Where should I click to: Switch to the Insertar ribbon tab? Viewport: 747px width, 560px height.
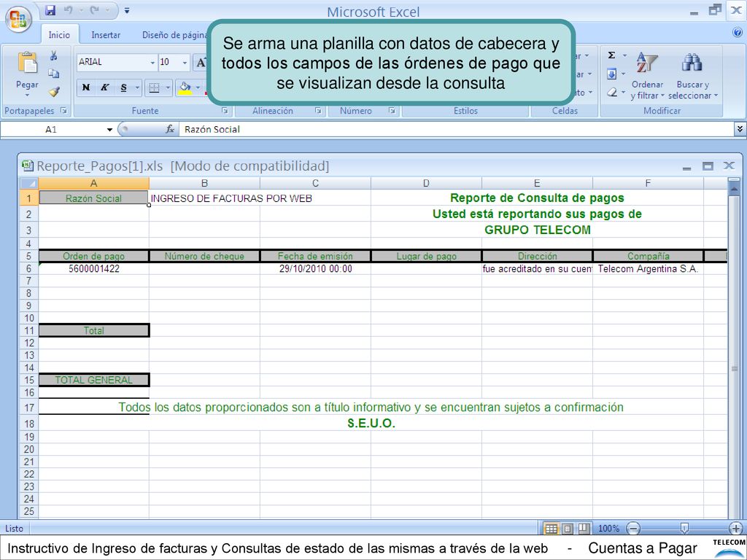pos(106,35)
